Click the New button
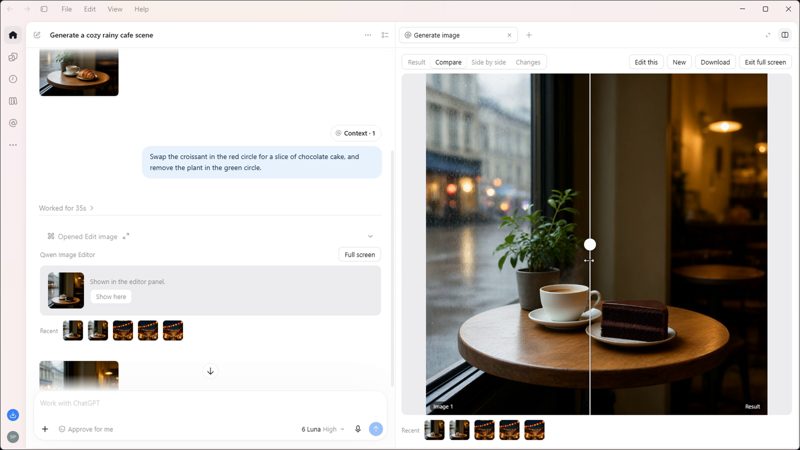 point(679,62)
